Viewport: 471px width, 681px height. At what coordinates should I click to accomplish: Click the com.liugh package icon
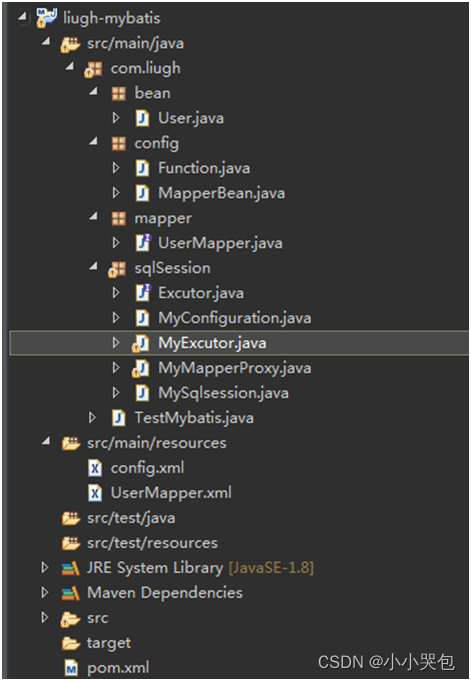pos(94,69)
